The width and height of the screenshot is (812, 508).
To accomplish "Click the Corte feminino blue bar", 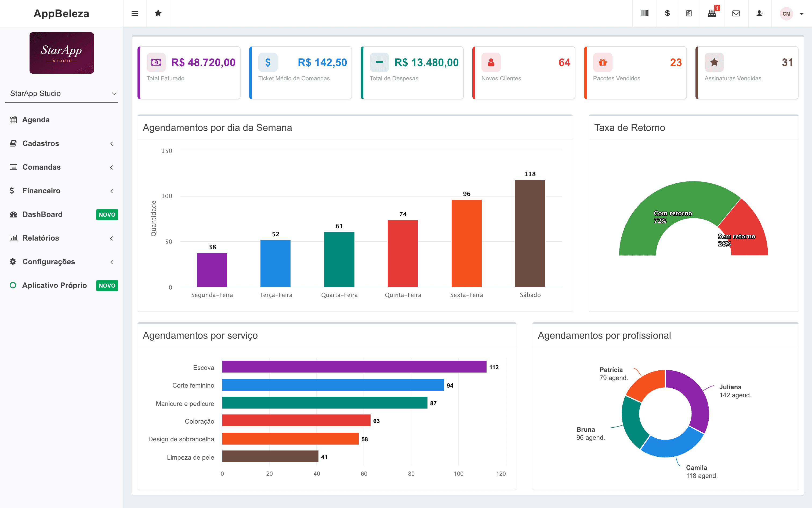I will click(333, 385).
